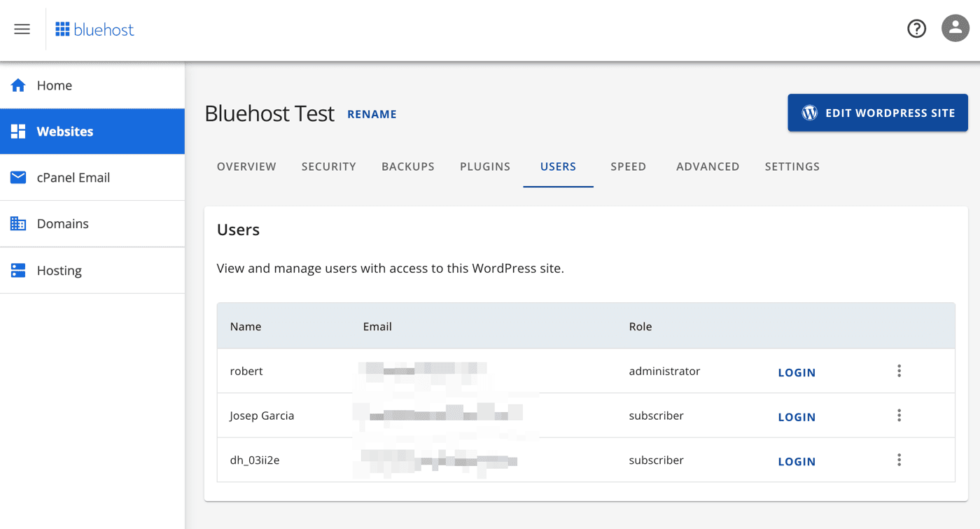This screenshot has height=529, width=980.
Task: Click the administrator role for robert
Action: (664, 371)
